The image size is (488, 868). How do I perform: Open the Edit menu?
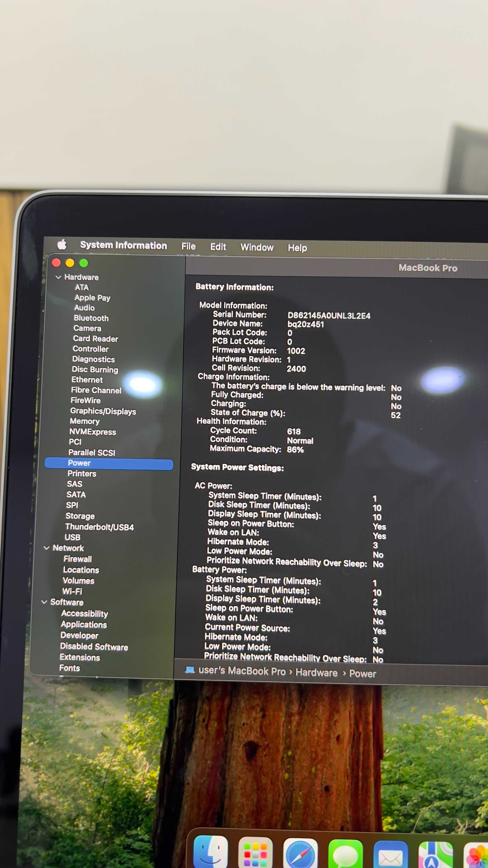pyautogui.click(x=218, y=247)
